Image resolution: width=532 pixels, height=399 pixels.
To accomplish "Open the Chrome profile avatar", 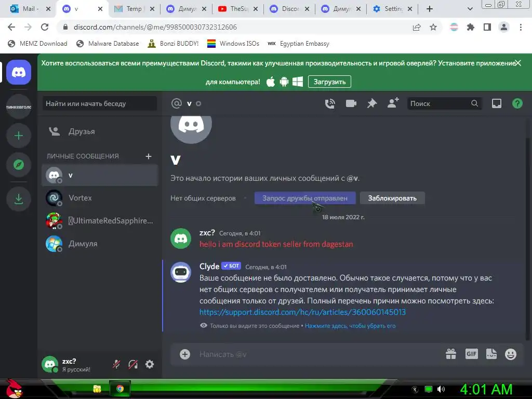I will pos(504,27).
